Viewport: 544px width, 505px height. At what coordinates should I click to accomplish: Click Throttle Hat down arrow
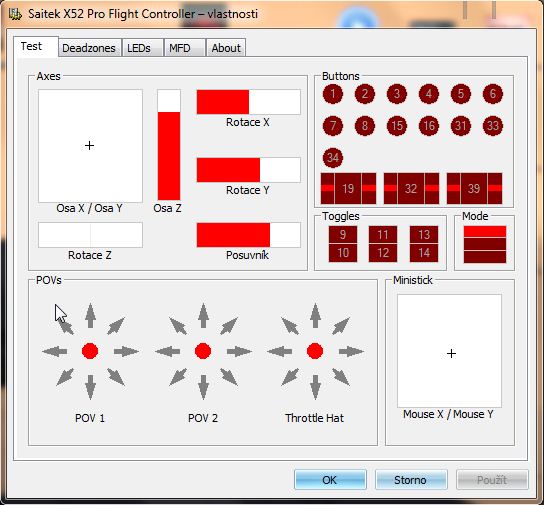(315, 387)
